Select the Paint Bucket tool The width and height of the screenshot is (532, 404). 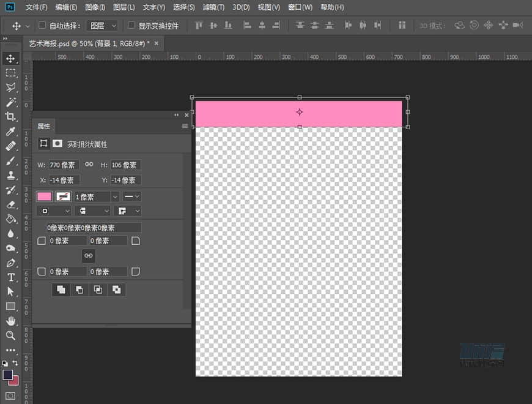click(x=10, y=219)
